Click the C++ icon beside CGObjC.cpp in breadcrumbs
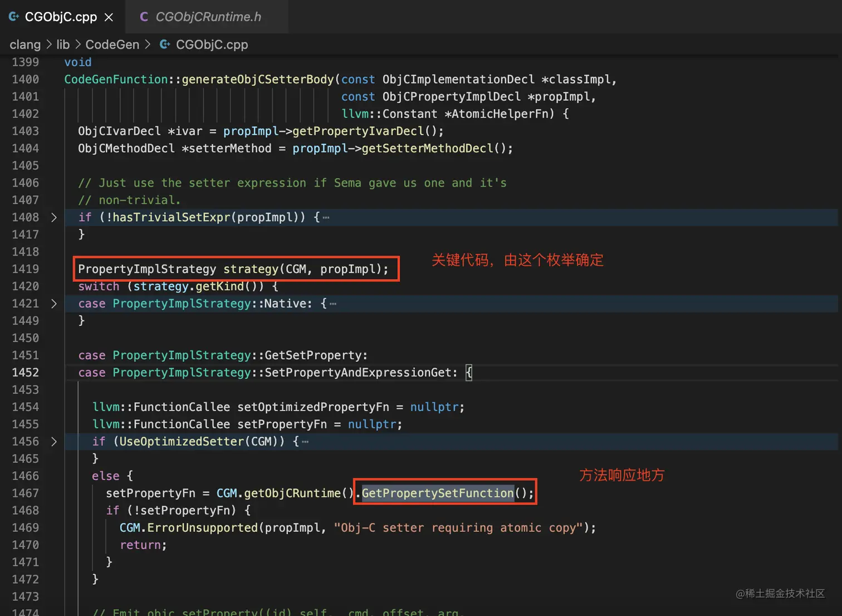 [164, 44]
